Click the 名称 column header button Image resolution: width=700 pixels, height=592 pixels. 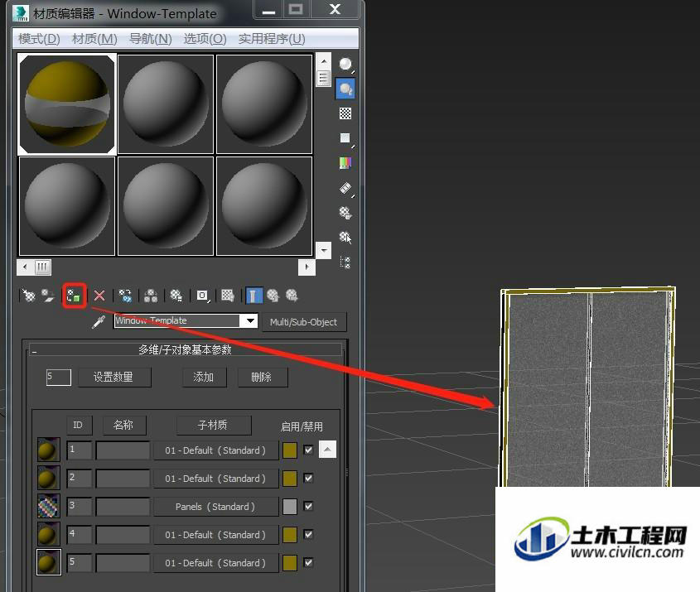coord(123,425)
